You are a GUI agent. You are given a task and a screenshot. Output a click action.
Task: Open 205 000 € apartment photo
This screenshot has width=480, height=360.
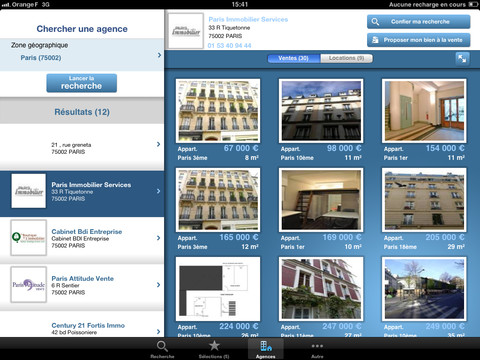point(424,200)
